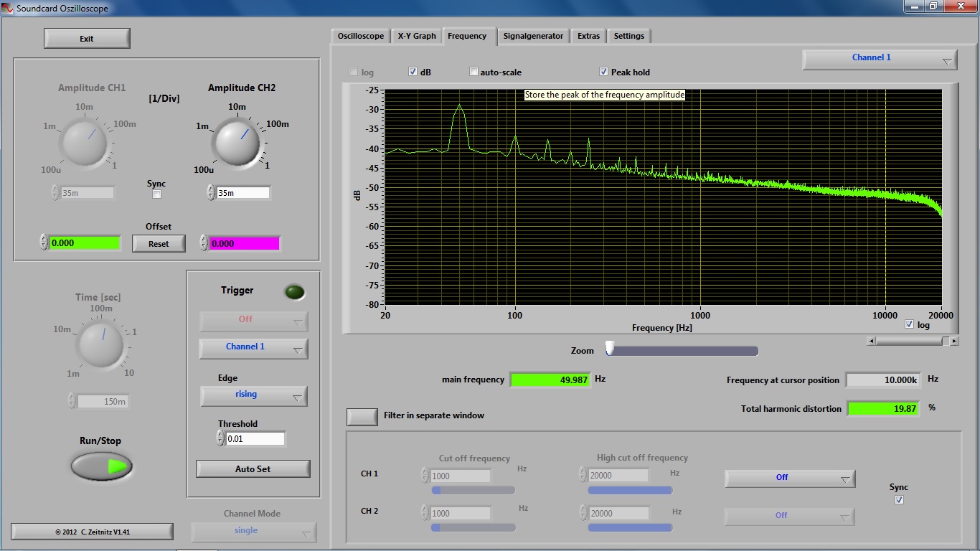The width and height of the screenshot is (980, 551).
Task: Click the right arrow of graph scrollbar
Action: tap(954, 342)
